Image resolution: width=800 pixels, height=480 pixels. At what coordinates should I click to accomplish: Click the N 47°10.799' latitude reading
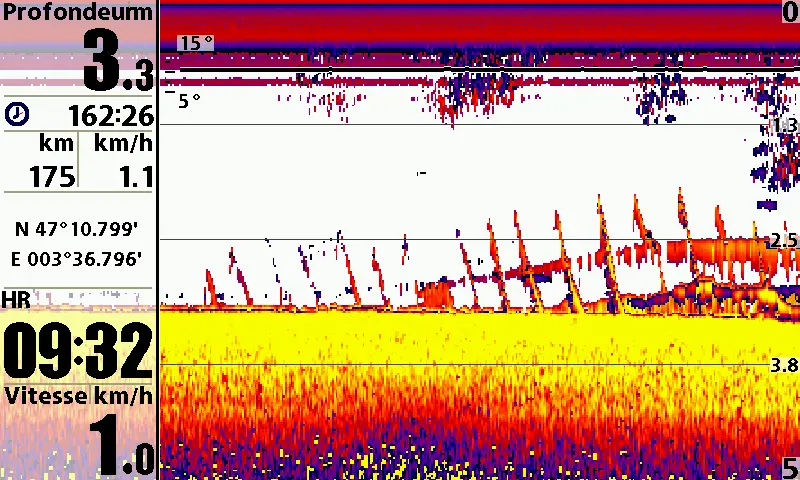pos(76,229)
